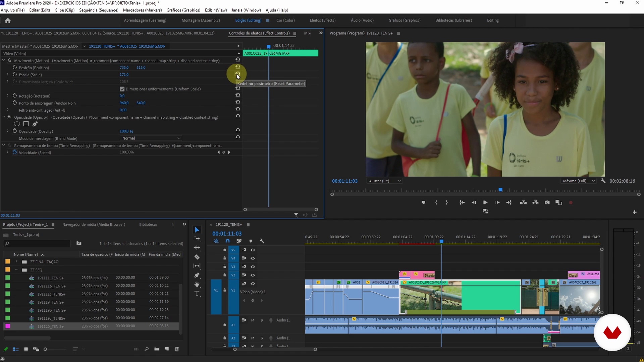644x362 pixels.
Task: Expand ZZ FINALIZAÇÃO bin
Action: 16,261
